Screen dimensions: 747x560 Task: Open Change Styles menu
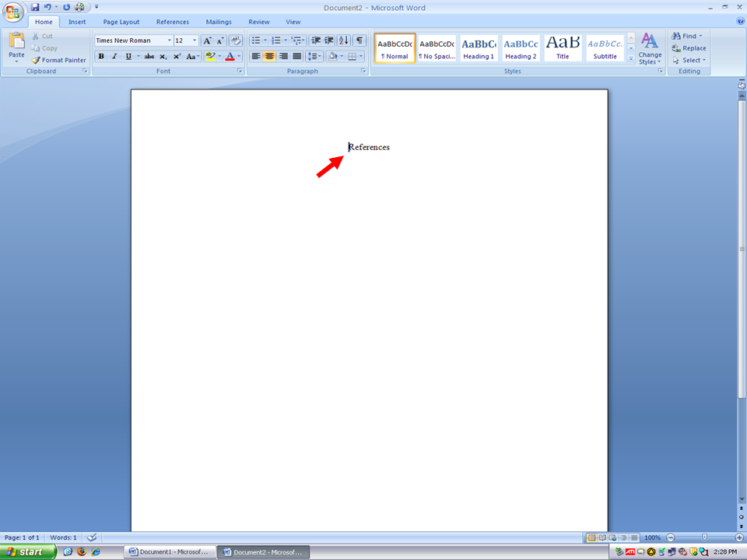650,48
